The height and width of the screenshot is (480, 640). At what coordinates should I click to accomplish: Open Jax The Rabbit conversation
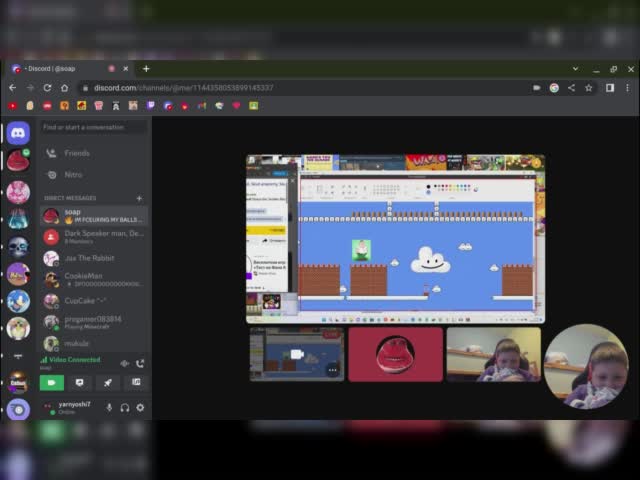[x=94, y=258]
